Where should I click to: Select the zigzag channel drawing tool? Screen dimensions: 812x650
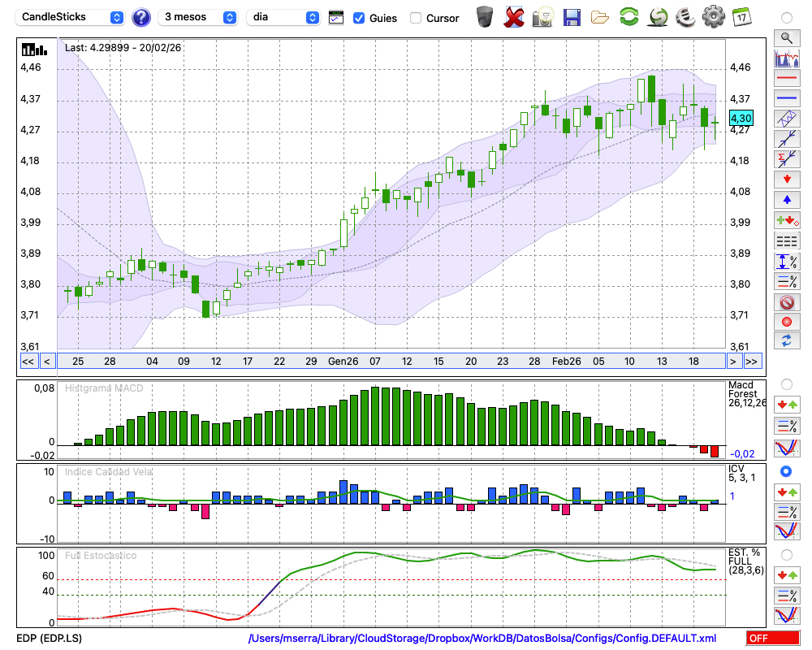(787, 119)
